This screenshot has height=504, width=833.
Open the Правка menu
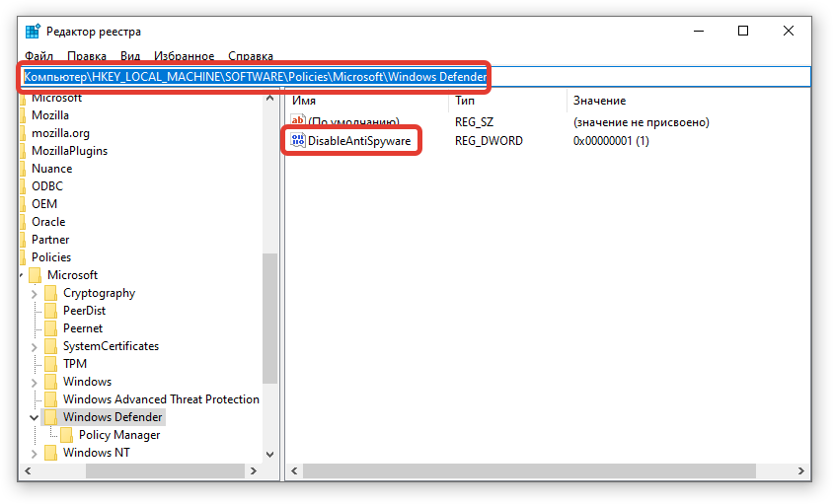tap(87, 56)
